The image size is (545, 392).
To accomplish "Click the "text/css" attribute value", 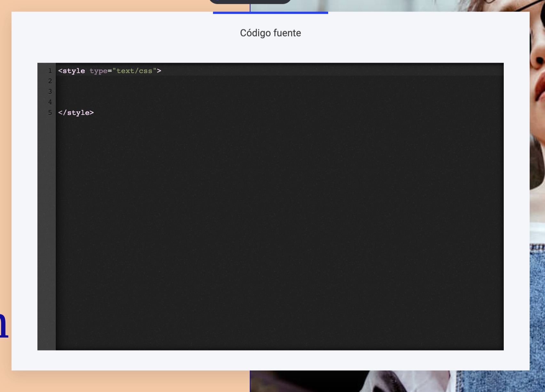I will pyautogui.click(x=134, y=71).
